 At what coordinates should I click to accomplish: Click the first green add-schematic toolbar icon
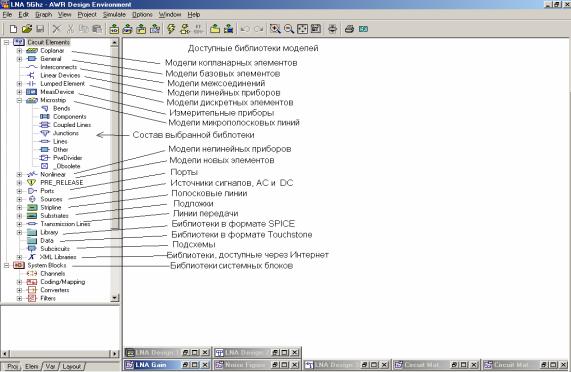(114, 29)
